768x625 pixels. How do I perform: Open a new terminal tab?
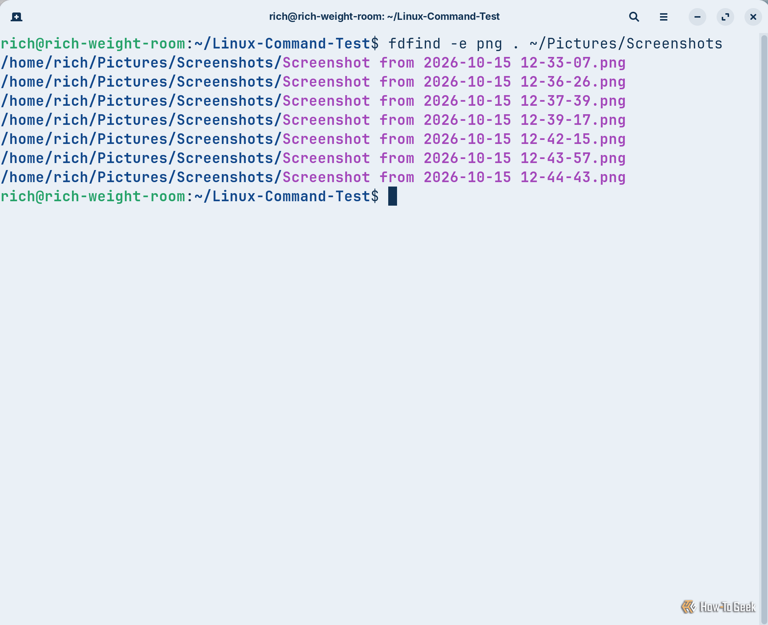(x=16, y=17)
